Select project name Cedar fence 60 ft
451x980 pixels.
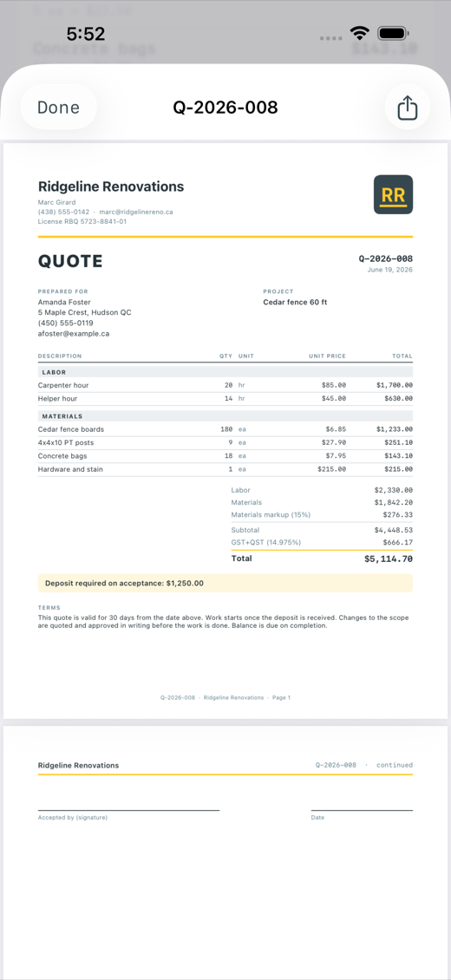(295, 302)
